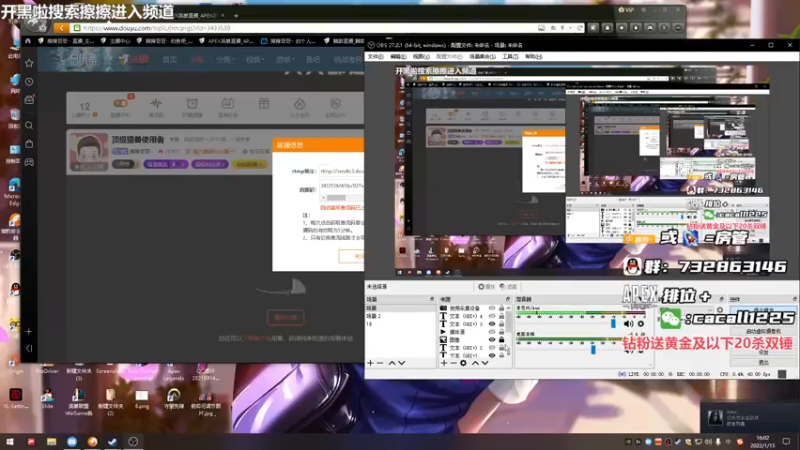Switch the orange 直播开关 toggle on Douyu
Viewport: 800px width, 450px height.
tap(120, 104)
